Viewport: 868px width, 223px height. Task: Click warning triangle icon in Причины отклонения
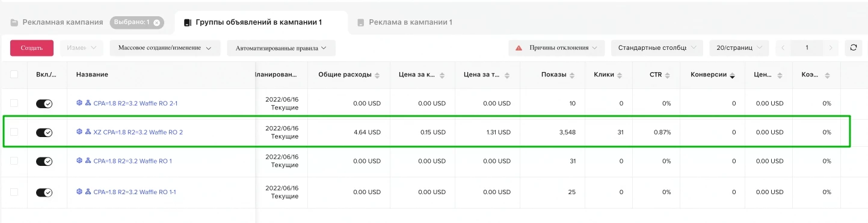click(519, 47)
